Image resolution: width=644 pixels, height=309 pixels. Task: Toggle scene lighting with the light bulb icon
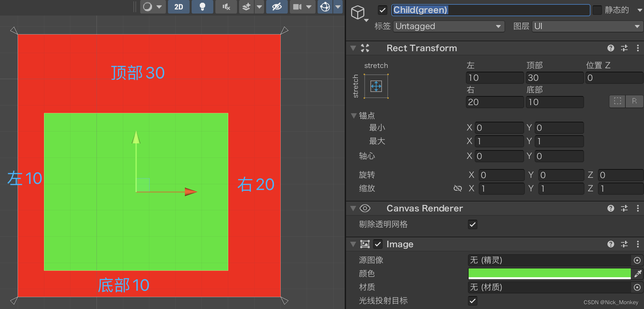tap(202, 7)
